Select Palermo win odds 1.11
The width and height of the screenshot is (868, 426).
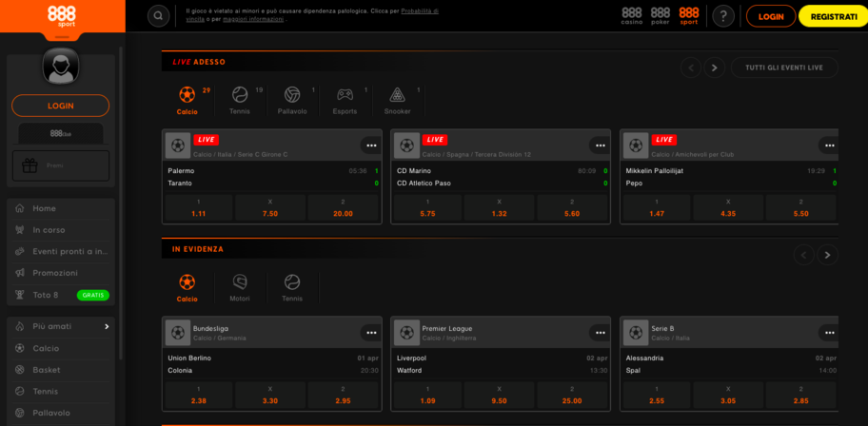pyautogui.click(x=199, y=208)
